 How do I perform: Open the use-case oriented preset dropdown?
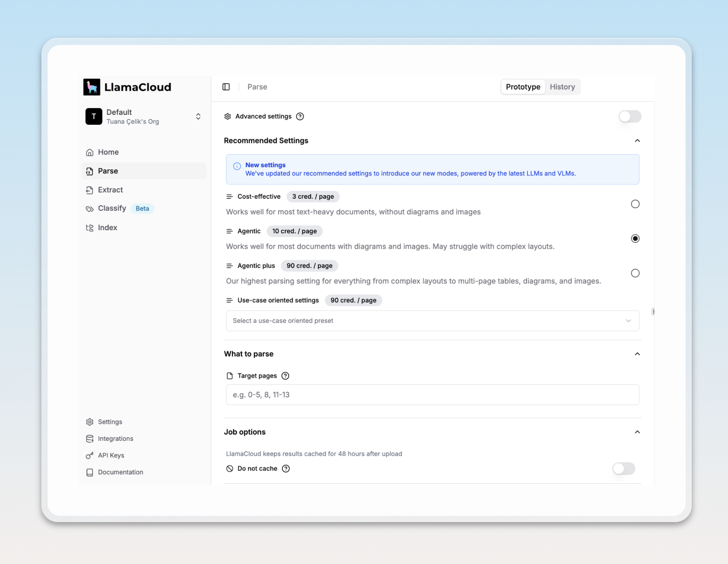[432, 321]
